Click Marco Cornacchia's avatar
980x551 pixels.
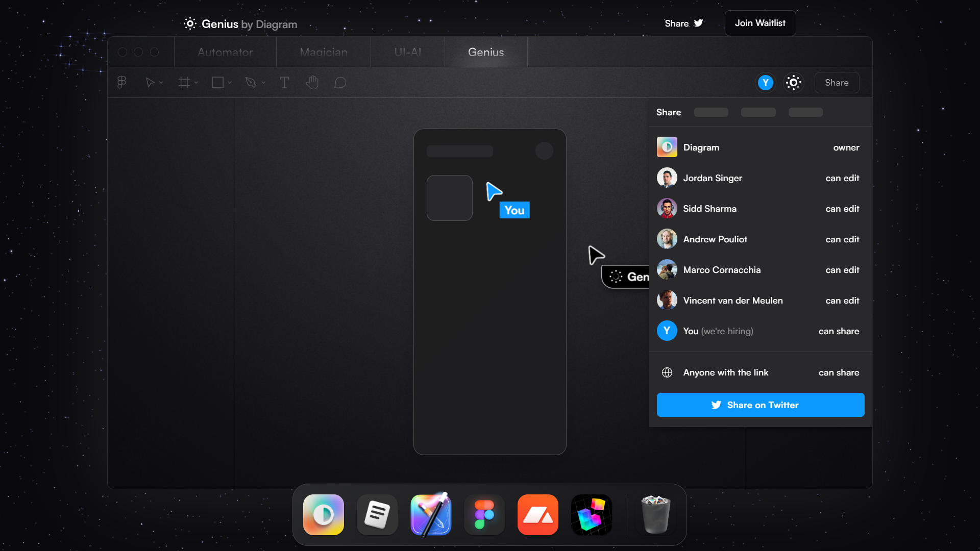(x=667, y=269)
